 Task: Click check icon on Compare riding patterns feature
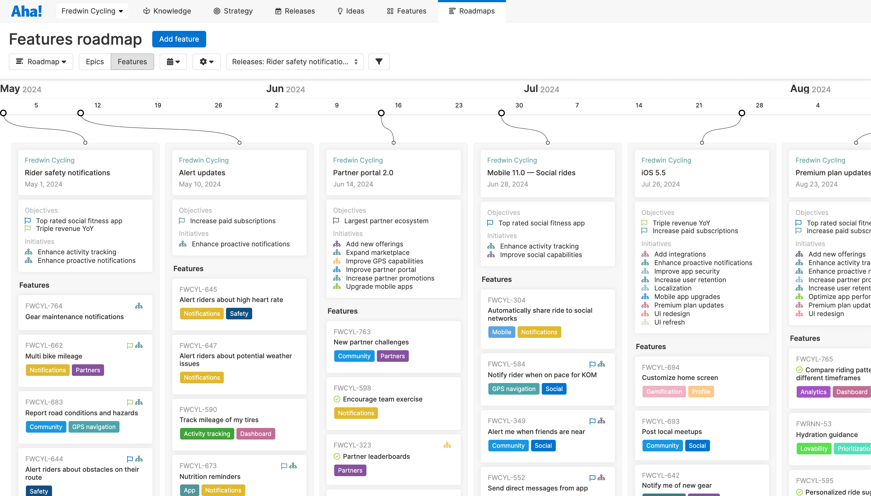[799, 370]
